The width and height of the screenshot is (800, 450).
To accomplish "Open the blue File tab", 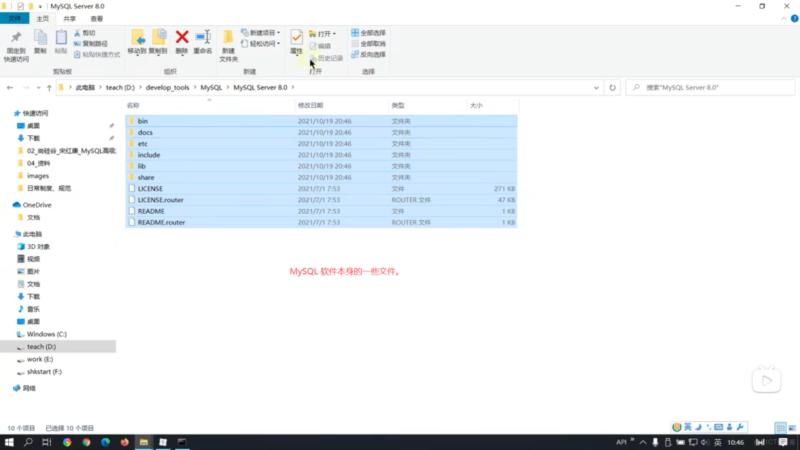I will click(x=15, y=18).
